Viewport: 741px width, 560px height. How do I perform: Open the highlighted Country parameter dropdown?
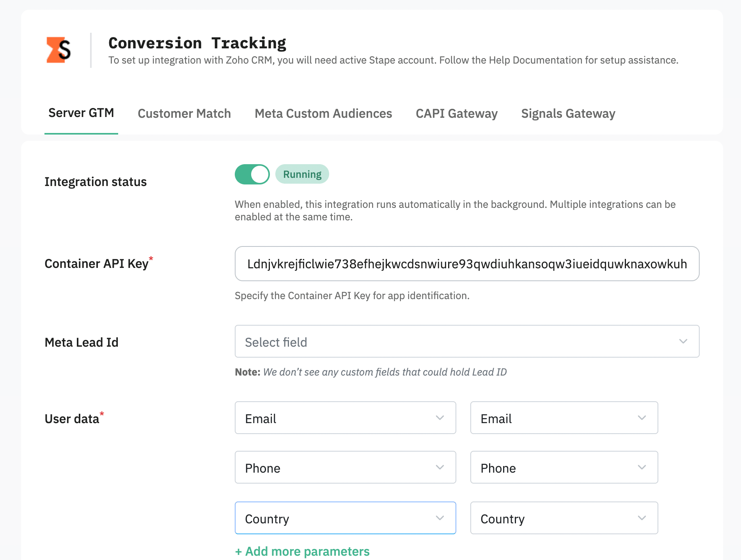click(345, 518)
